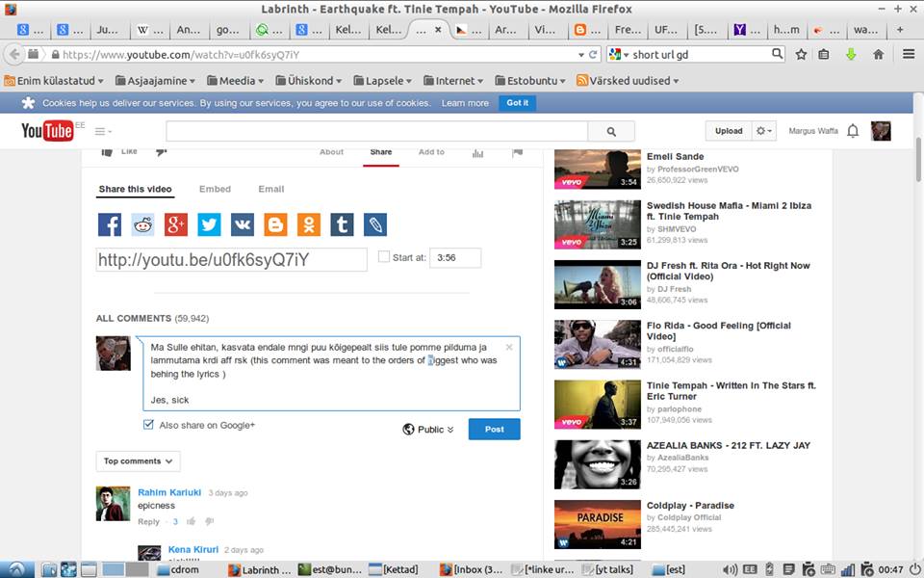The width and height of the screenshot is (924, 578).
Task: Open the Add to tab
Action: 431,152
